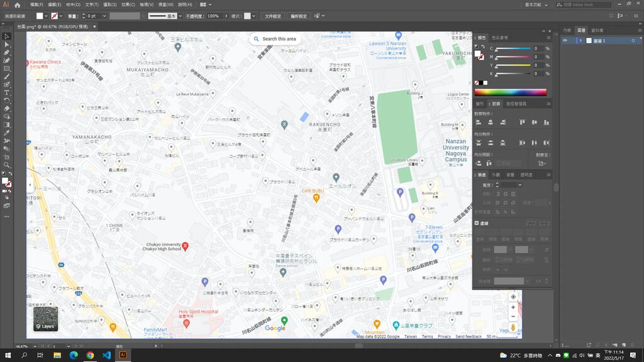
Task: Select the Eraser tool
Action: pos(6,109)
